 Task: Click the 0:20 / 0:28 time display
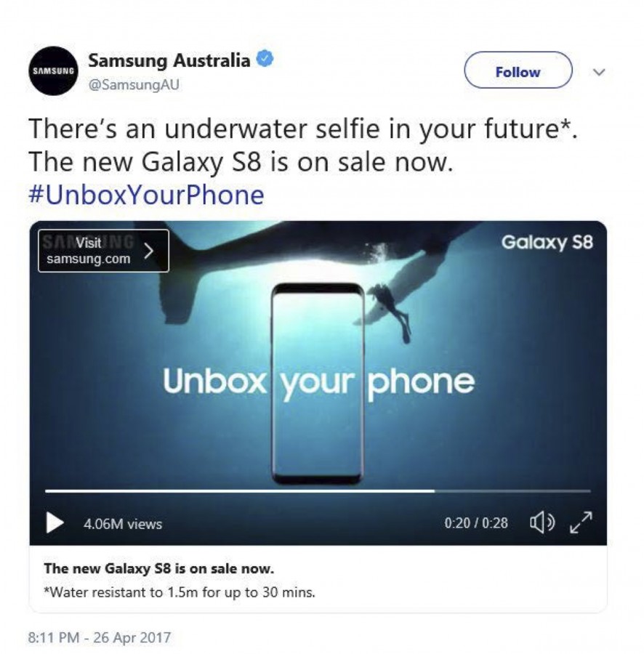click(476, 523)
